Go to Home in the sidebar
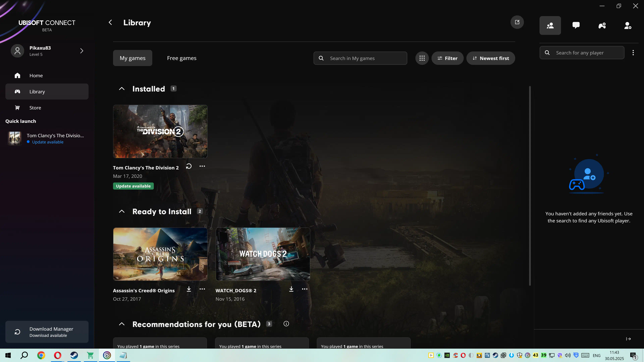Viewport: 644px width, 362px height. [x=47, y=75]
